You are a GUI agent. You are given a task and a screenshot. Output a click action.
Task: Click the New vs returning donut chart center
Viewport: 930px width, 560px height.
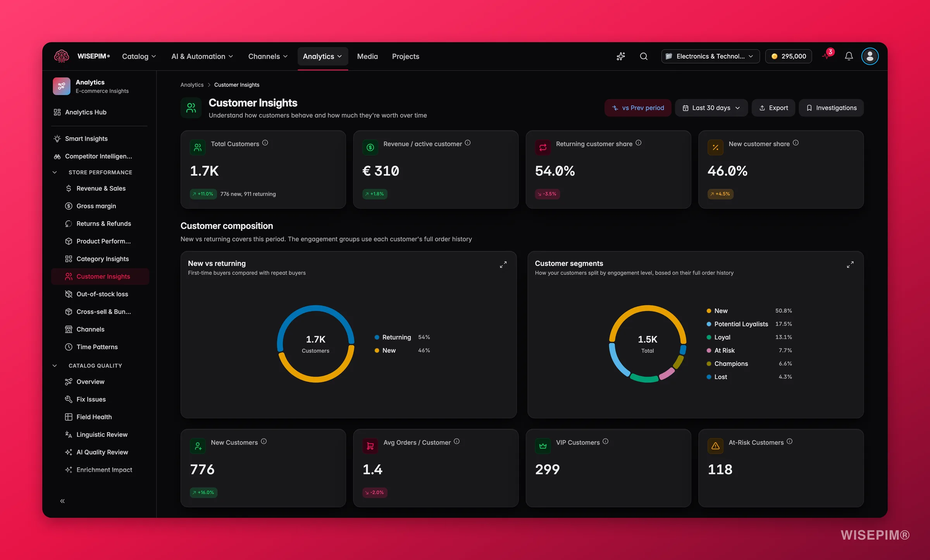[315, 344]
